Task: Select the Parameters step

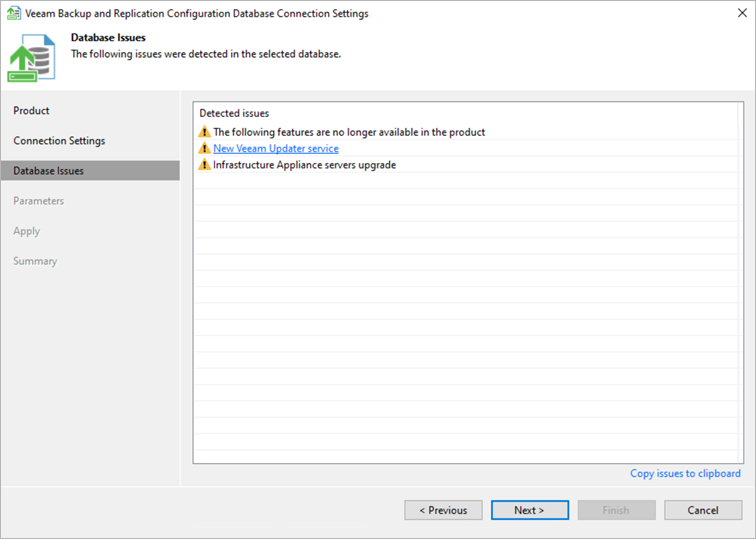Action: [39, 201]
